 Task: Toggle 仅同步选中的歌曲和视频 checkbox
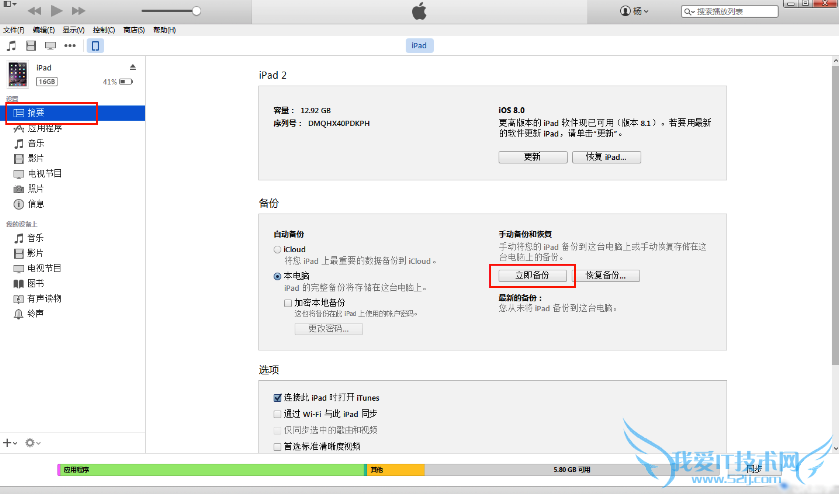coord(277,430)
